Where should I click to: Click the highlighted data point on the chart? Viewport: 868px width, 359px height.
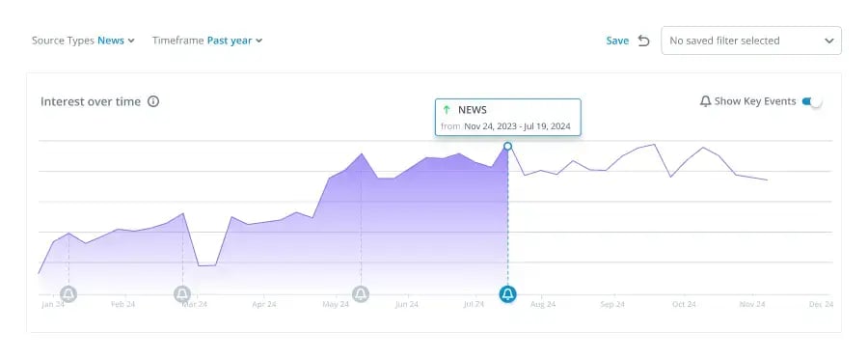click(507, 147)
